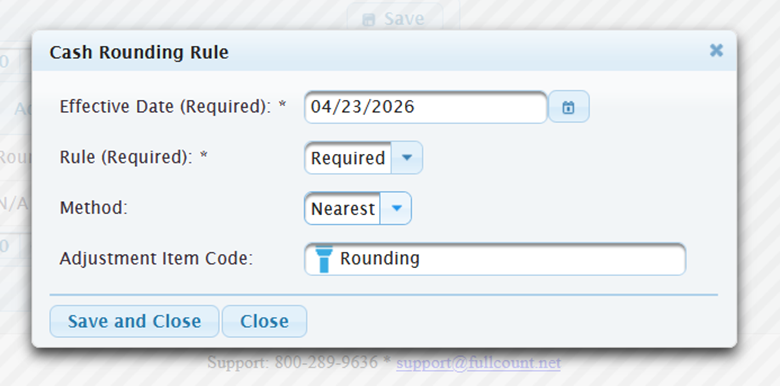The image size is (780, 386).
Task: Click the Effective Date input field
Action: coord(426,107)
